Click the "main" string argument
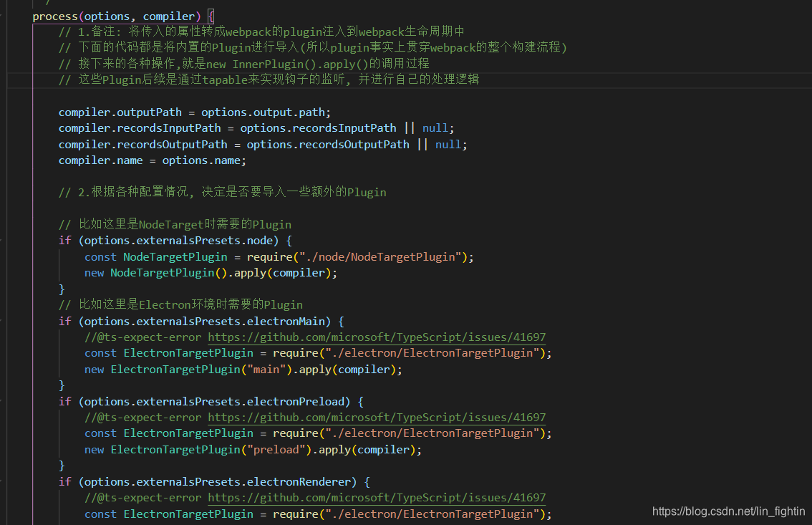This screenshot has width=812, height=525. pyautogui.click(x=266, y=369)
